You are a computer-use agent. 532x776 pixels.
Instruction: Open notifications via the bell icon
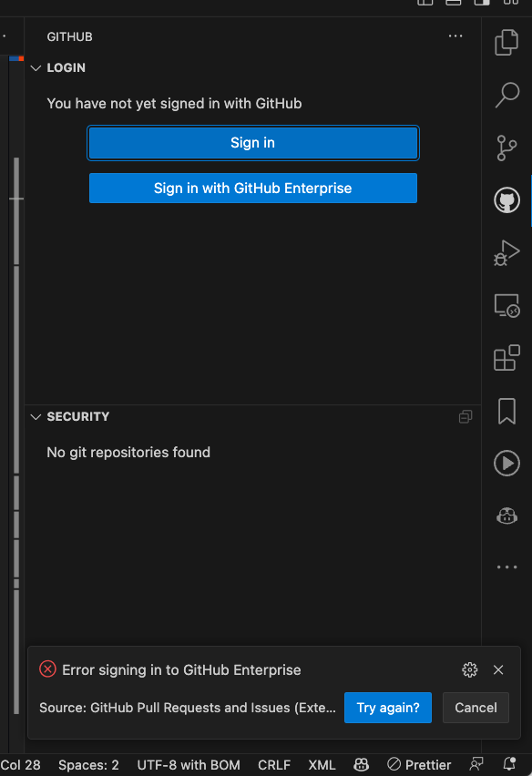[x=507, y=765]
